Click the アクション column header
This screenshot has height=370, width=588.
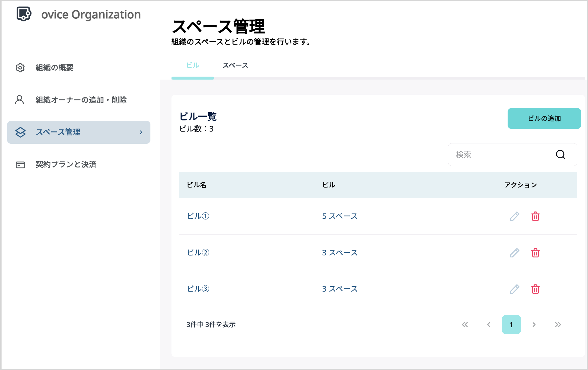(x=521, y=185)
